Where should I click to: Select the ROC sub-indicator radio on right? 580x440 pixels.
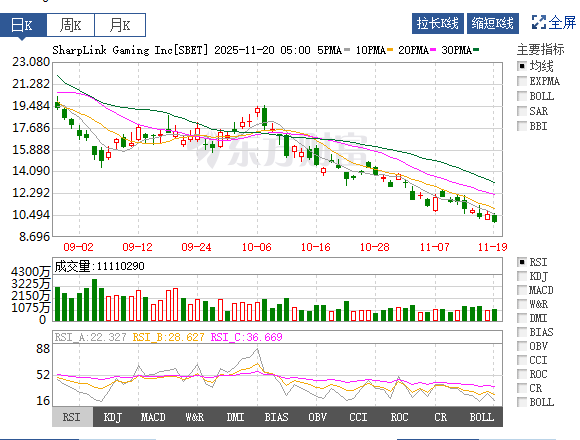pyautogui.click(x=522, y=374)
